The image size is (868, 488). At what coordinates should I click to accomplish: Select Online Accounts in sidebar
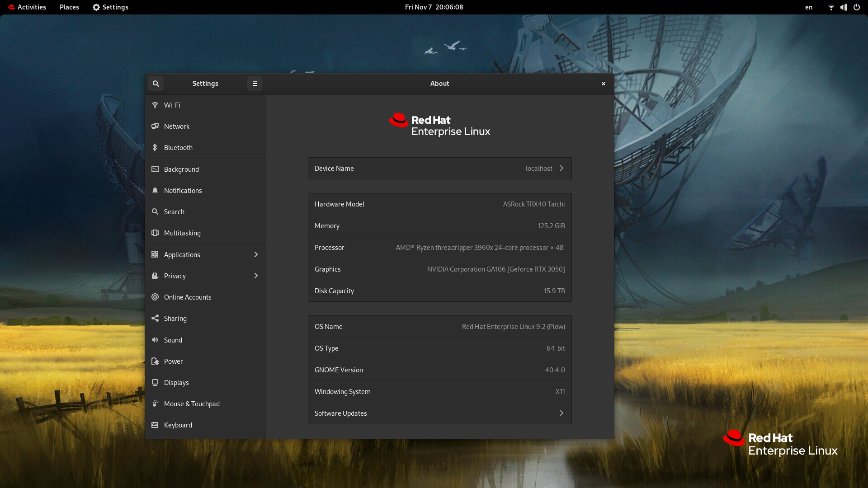point(188,297)
